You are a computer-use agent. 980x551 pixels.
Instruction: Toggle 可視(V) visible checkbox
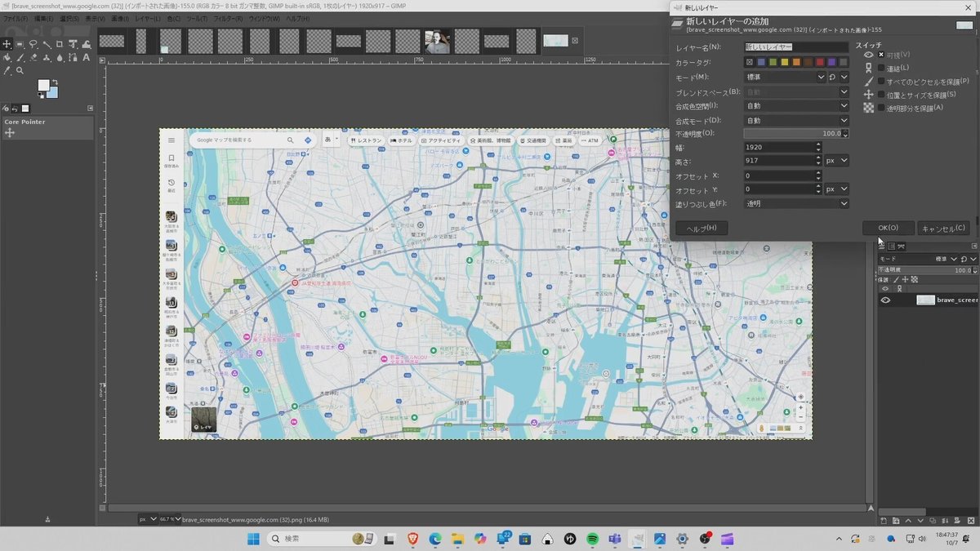click(881, 55)
